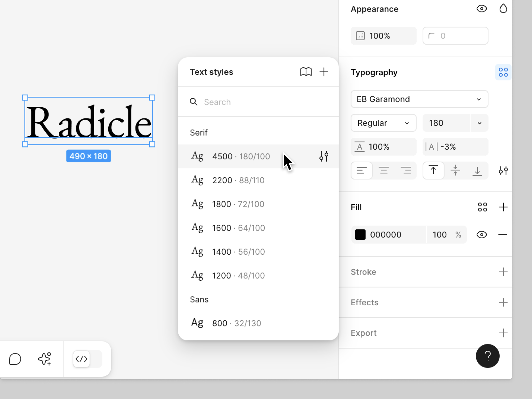Image resolution: width=532 pixels, height=399 pixels.
Task: Select the 800 · 32/130 sans style
Action: pyautogui.click(x=258, y=323)
